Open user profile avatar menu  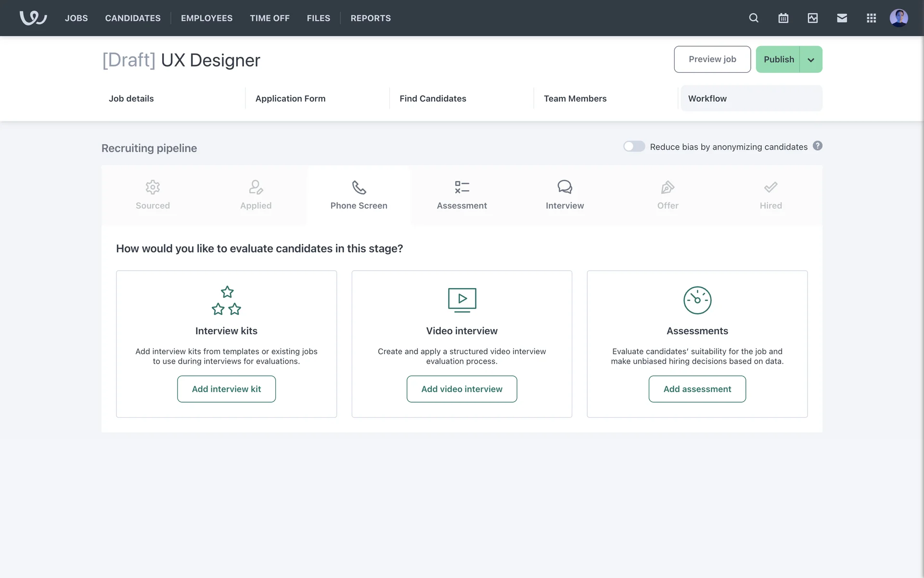click(x=898, y=18)
